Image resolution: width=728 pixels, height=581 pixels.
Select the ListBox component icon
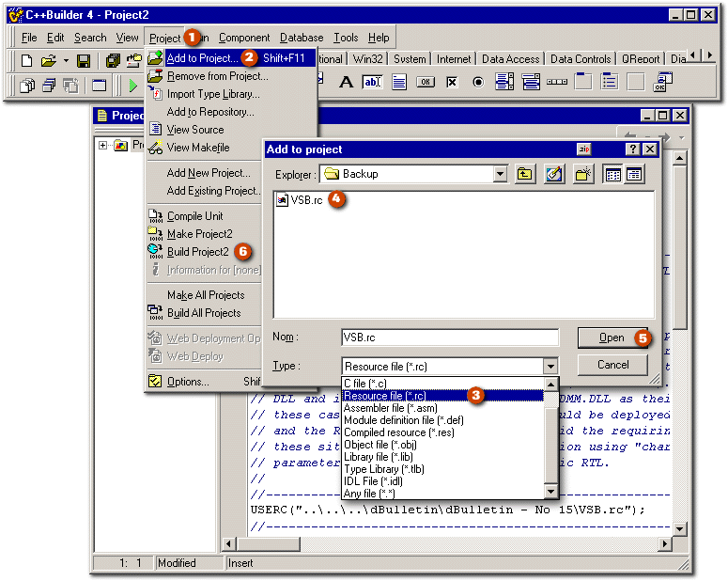504,83
